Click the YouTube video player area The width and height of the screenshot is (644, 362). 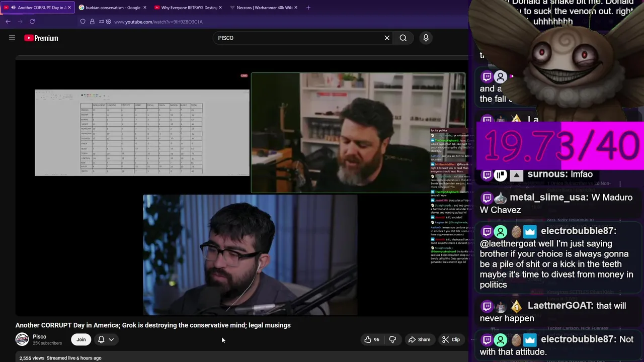242,187
